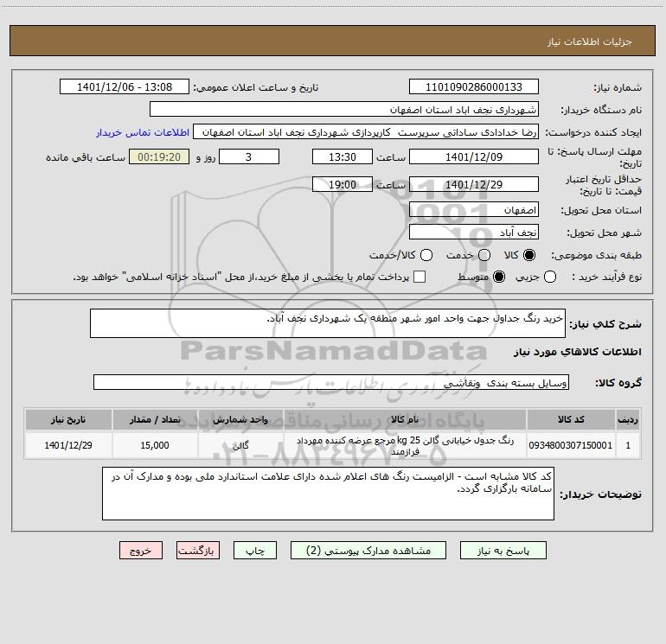Click the response deadline date 1401/12/09
Screen dimensions: 666x644
[x=474, y=157]
